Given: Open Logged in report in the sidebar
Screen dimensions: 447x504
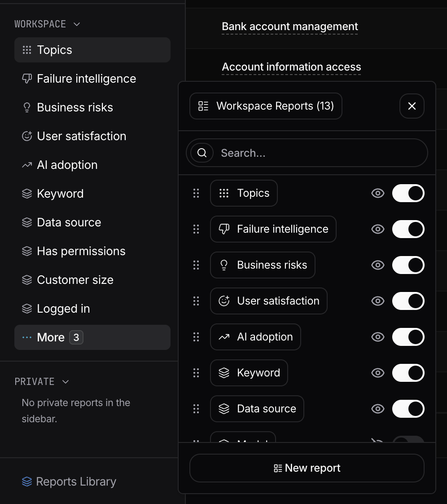Looking at the screenshot, I should (92, 309).
